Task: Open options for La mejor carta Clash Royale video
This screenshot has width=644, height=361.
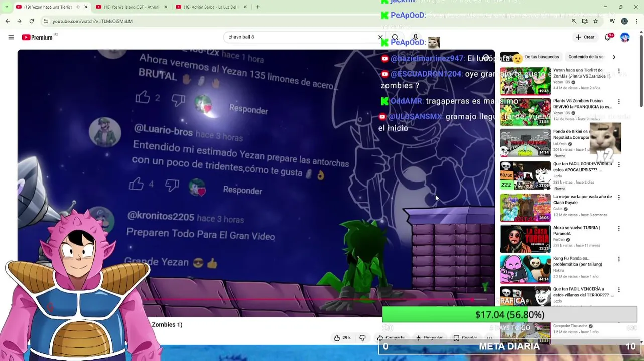Action: (619, 197)
